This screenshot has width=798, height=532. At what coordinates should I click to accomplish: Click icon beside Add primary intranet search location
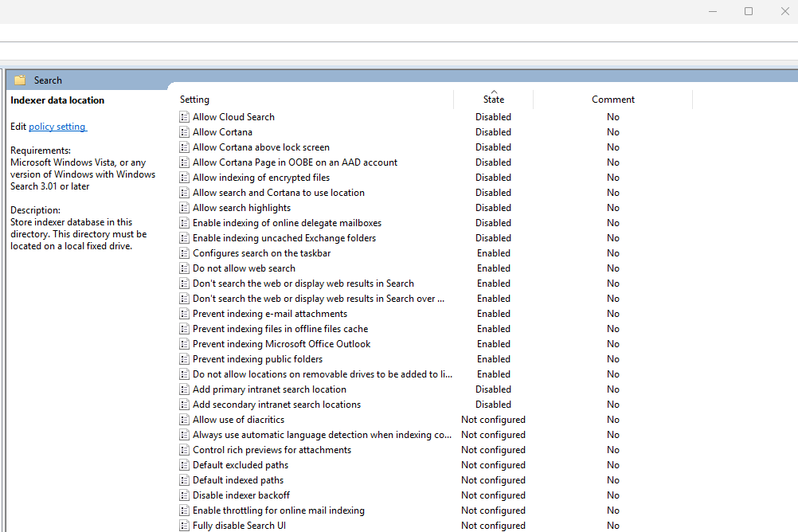(x=184, y=389)
